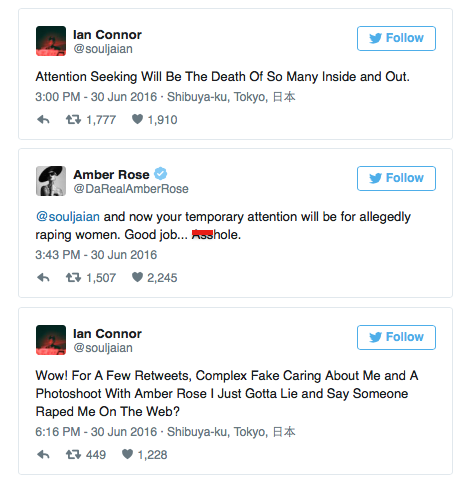Open the @DaRealAmberRose handle
Screen dimensions: 469x483
point(131,189)
